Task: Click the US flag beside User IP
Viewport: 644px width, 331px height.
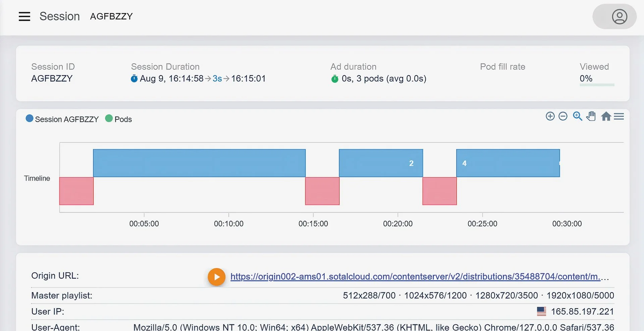Action: click(541, 312)
